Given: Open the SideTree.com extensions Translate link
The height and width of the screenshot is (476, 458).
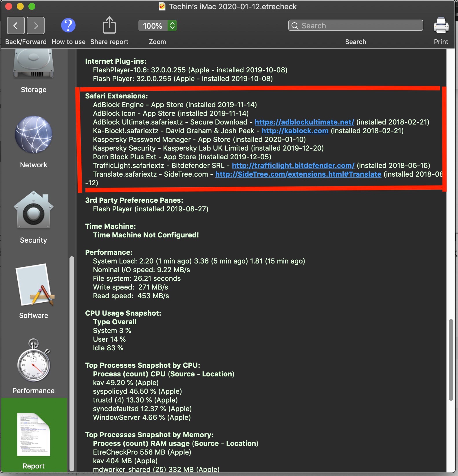Looking at the screenshot, I should tap(298, 174).
